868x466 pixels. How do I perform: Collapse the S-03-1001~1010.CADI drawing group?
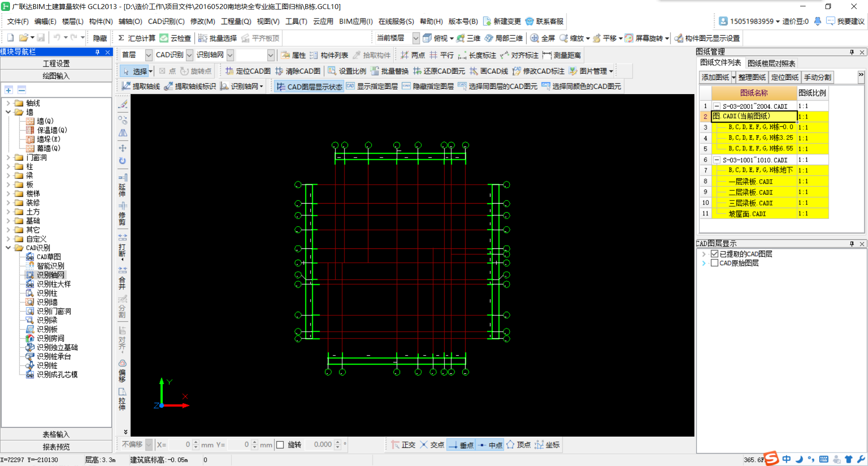[717, 160]
